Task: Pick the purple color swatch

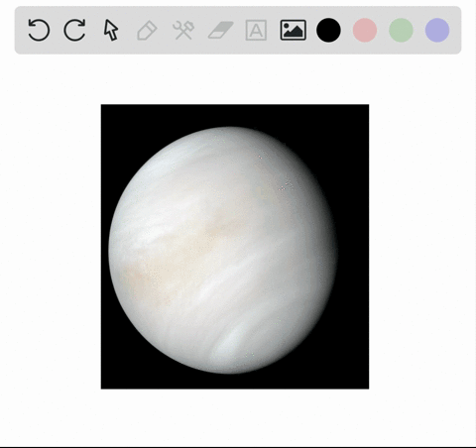Action: (437, 30)
